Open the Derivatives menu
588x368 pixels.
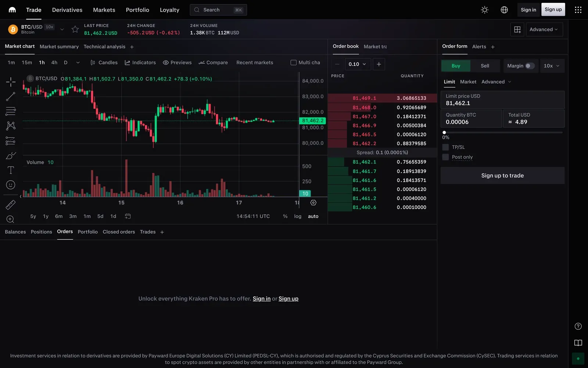click(67, 10)
